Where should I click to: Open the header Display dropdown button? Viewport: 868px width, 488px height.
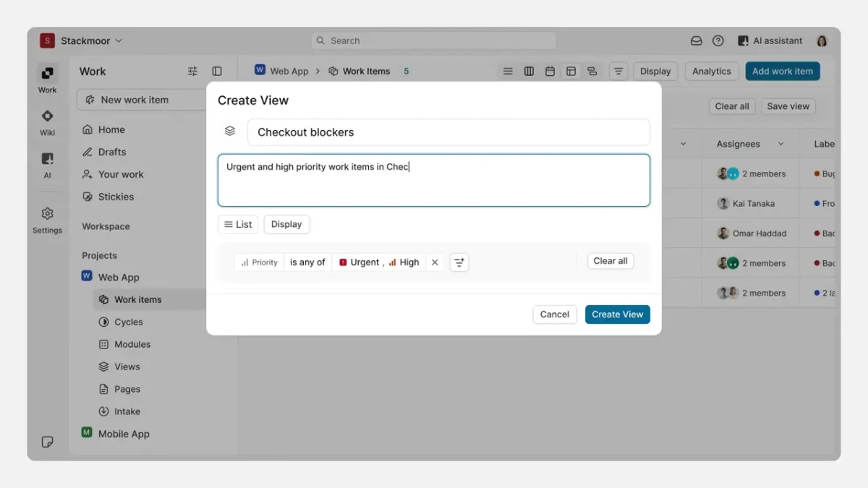[655, 71]
